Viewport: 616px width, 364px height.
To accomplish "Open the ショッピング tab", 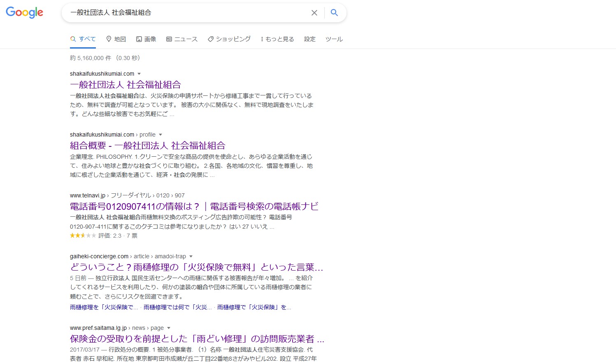I will tap(229, 39).
